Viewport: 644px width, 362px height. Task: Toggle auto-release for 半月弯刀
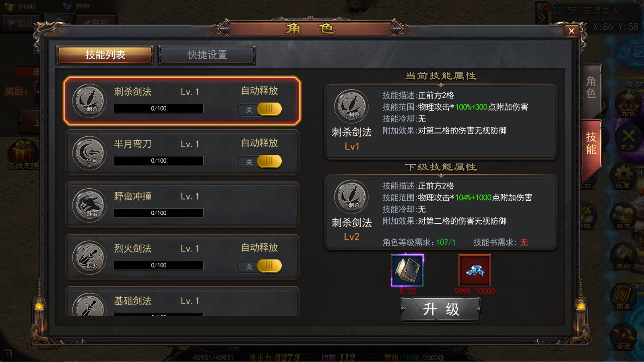click(x=259, y=161)
